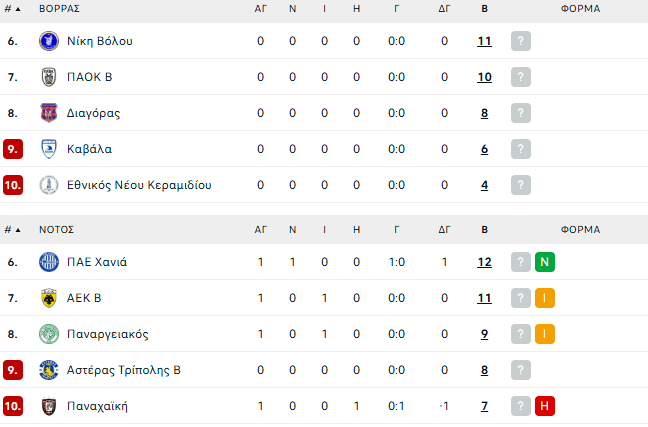Click the ΠΑΕ Χανιά team logo
The height and width of the screenshot is (427, 648).
coord(48,262)
